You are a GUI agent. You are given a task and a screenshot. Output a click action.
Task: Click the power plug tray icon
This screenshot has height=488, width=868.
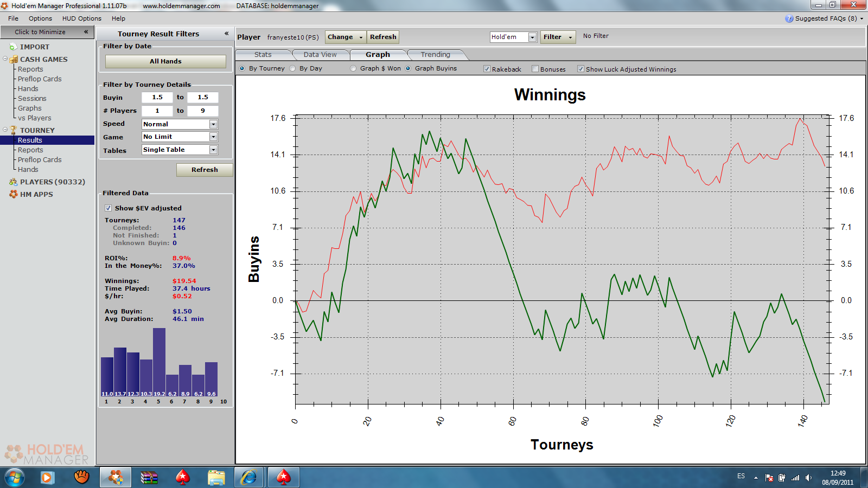pyautogui.click(x=782, y=478)
